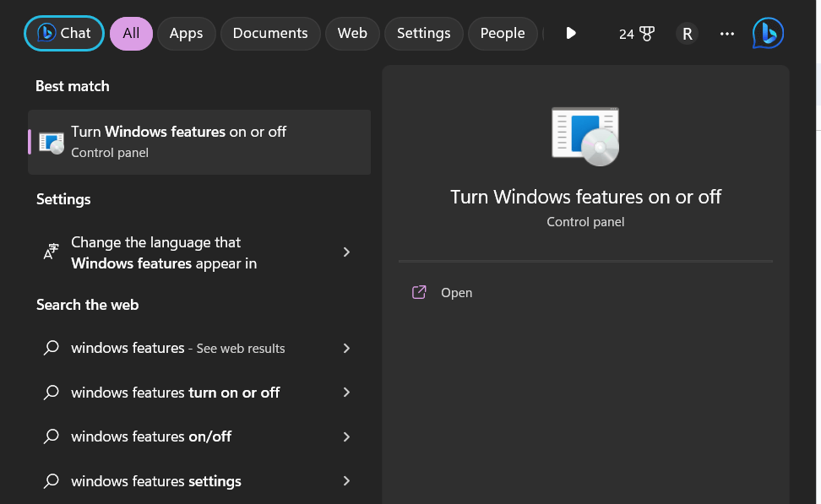
Task: Click the play arrow to scroll filters
Action: (x=571, y=34)
